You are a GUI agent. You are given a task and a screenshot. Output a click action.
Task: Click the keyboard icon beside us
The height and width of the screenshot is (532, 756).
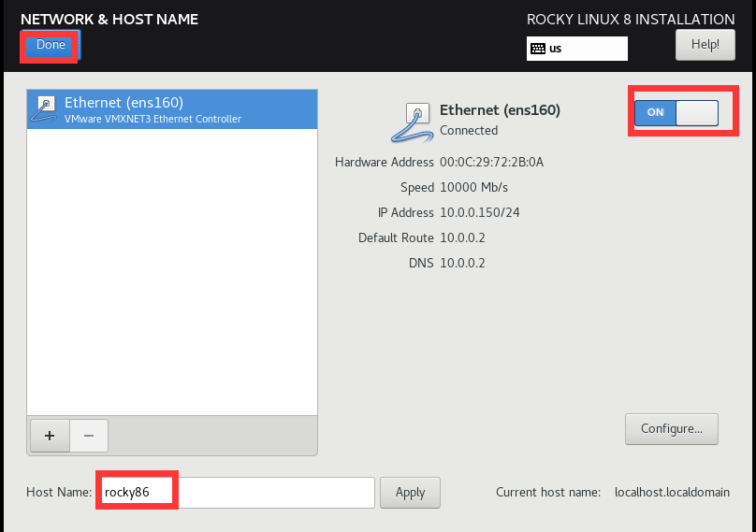click(538, 49)
